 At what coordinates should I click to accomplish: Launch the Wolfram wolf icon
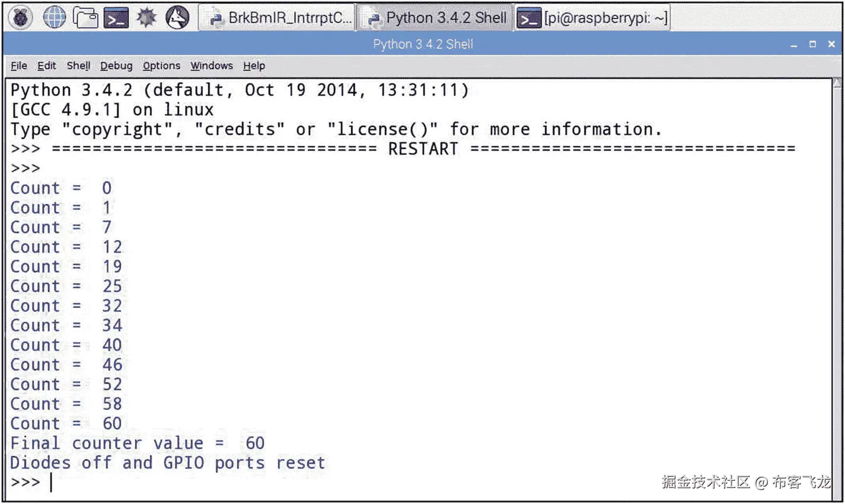pos(177,18)
